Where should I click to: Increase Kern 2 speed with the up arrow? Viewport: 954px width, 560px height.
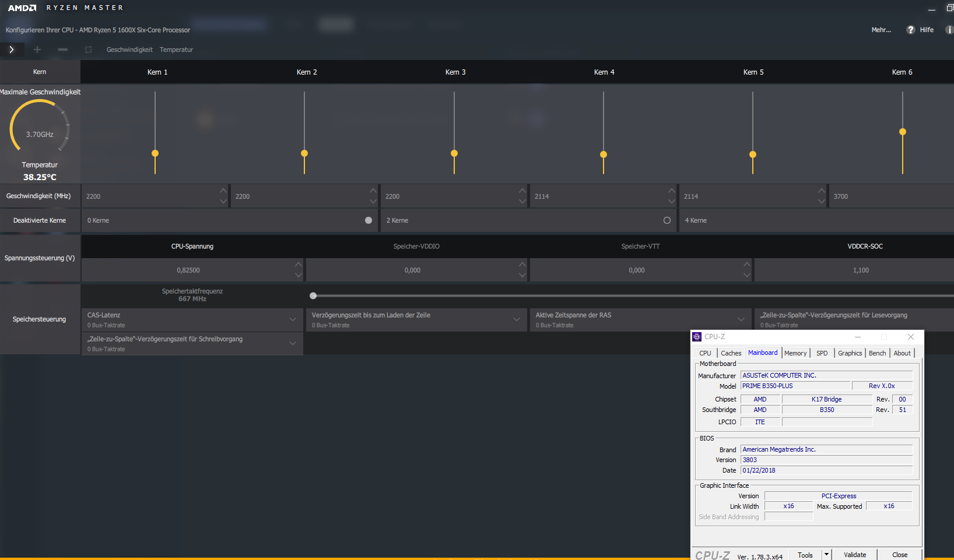point(373,191)
